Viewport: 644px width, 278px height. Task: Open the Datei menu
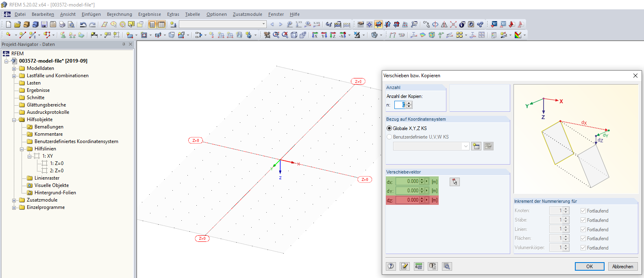tap(20, 14)
